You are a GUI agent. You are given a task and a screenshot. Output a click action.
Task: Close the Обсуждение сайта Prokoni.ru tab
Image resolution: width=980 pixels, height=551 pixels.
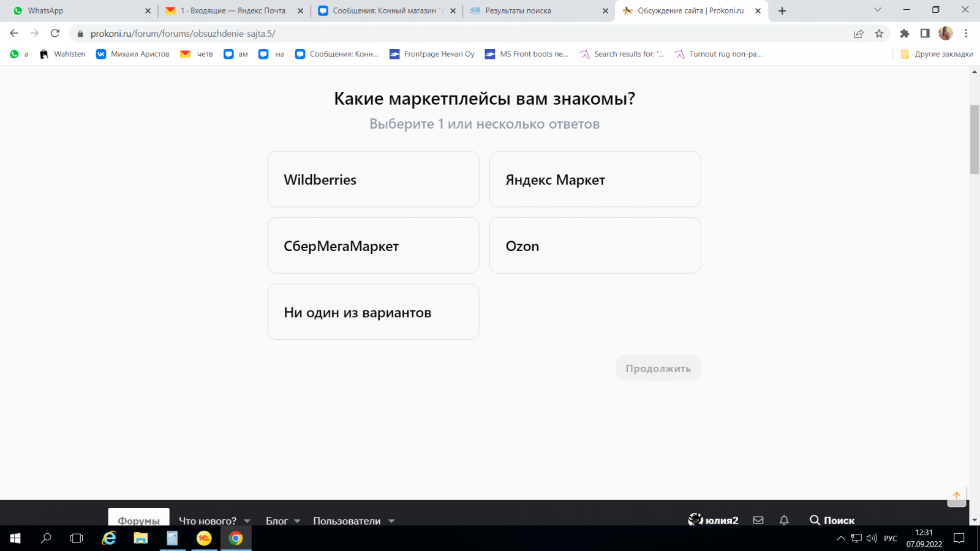tap(758, 10)
